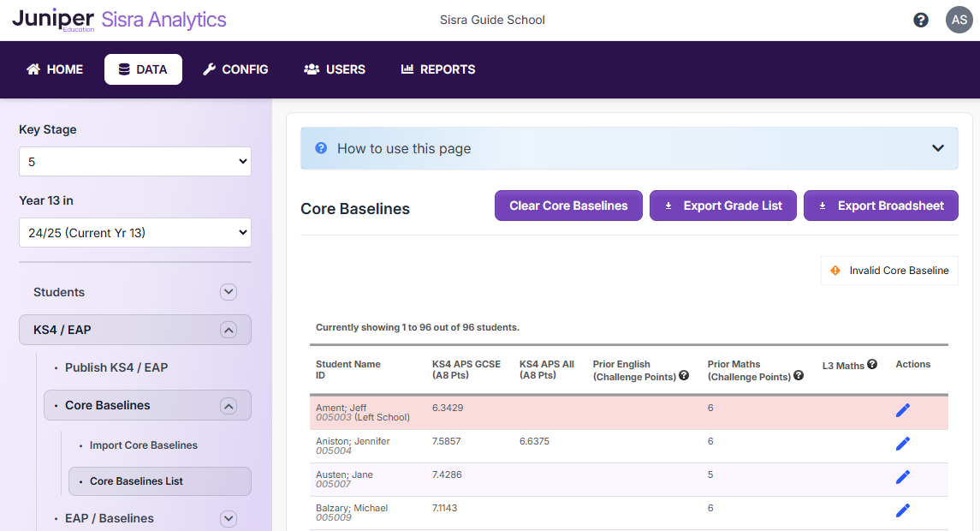980x531 pixels.
Task: Expand the EAP / Baselines section
Action: (x=229, y=518)
